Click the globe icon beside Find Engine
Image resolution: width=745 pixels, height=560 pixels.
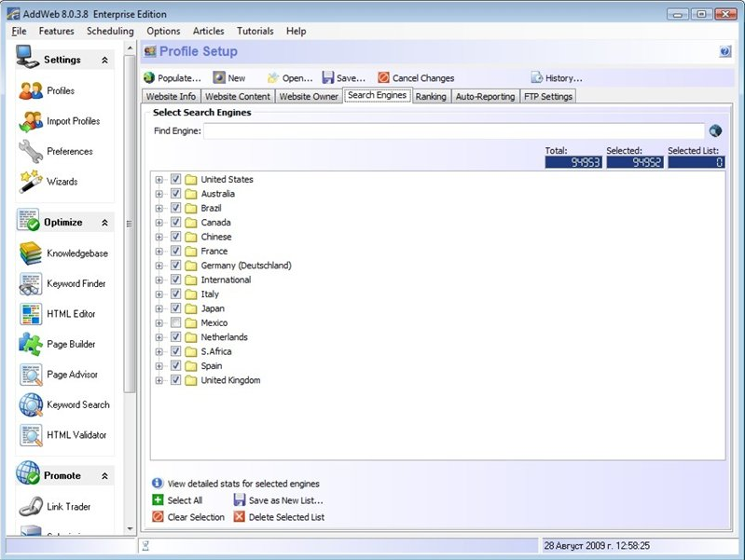715,131
